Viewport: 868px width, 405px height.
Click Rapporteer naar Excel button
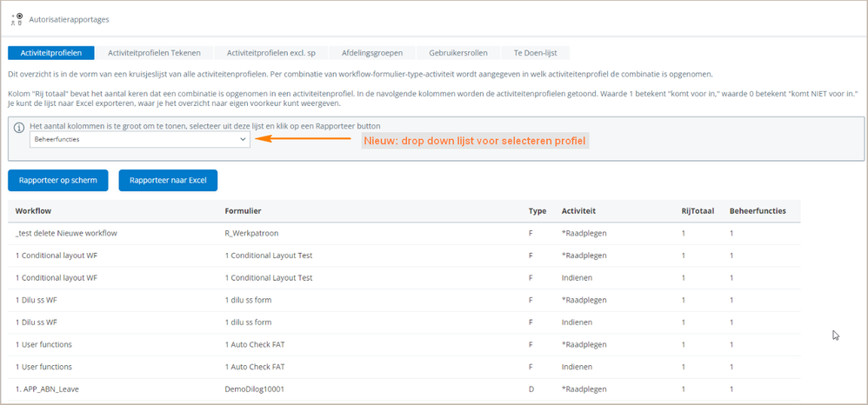[x=168, y=181]
